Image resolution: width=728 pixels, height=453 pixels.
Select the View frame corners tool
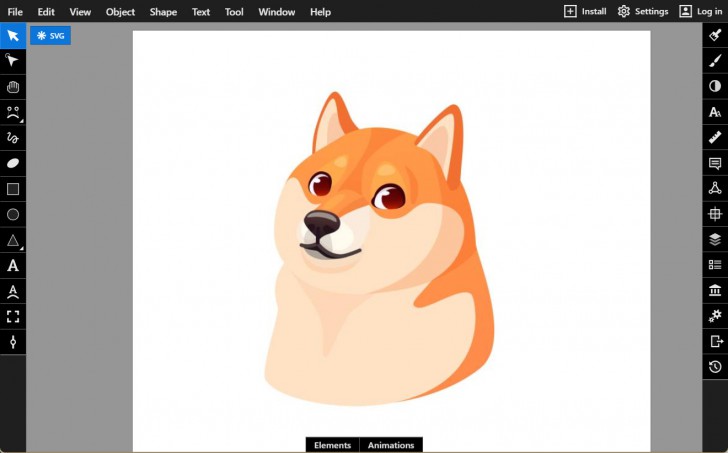coord(13,317)
